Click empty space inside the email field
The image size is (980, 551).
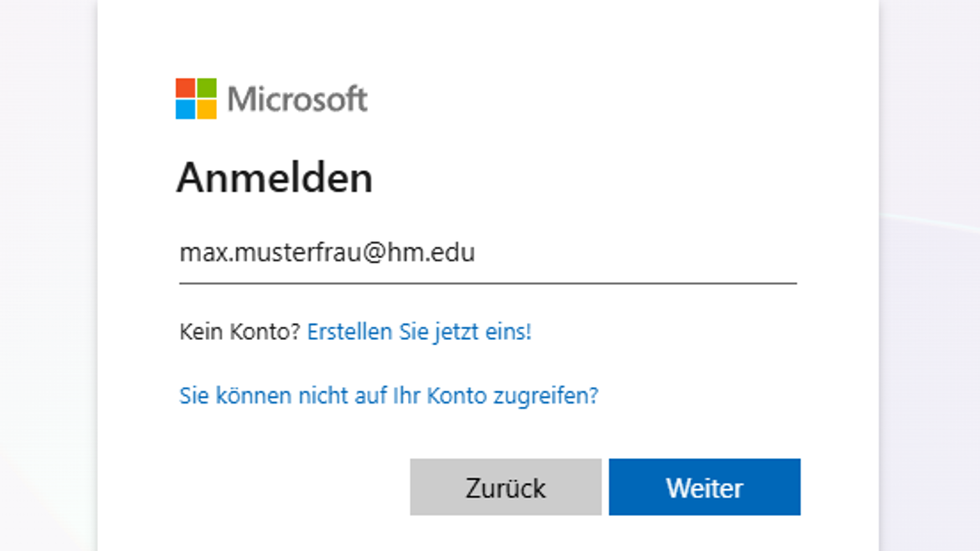[637, 252]
